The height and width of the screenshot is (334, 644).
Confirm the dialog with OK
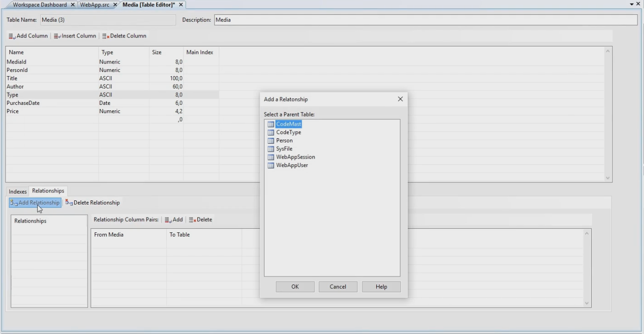(295, 287)
